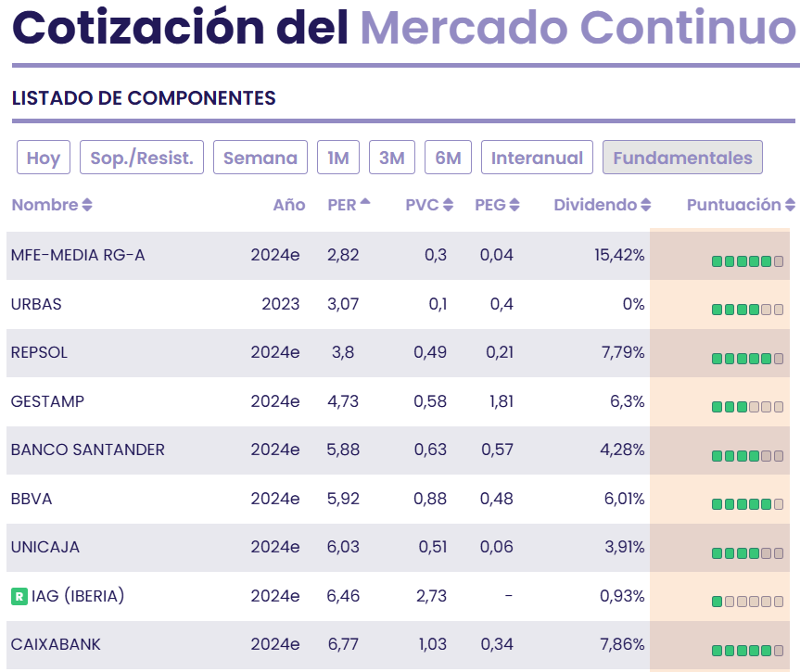Click the Año column header
The image size is (800, 672).
pyautogui.click(x=289, y=205)
